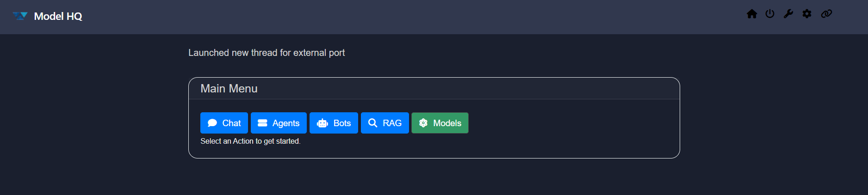Click the robot icon on Bots
868x195 pixels.
(322, 123)
